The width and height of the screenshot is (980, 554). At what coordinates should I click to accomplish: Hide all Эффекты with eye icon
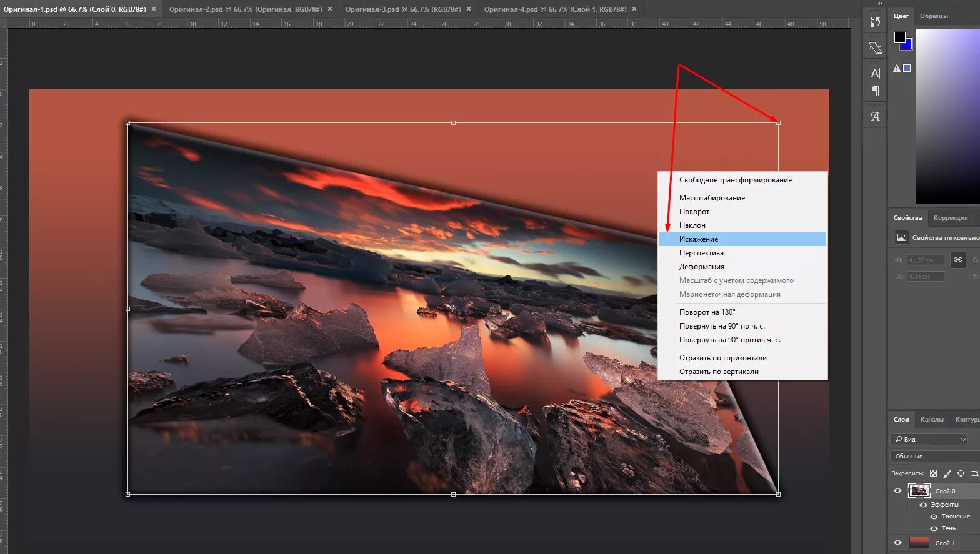(923, 505)
